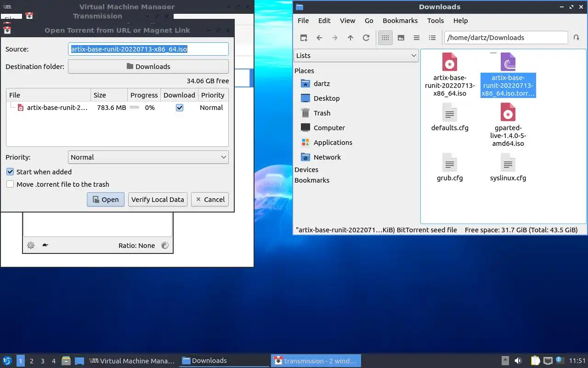Open the Help menu in Downloads window
Screen dimensions: 588x368
(x=460, y=20)
